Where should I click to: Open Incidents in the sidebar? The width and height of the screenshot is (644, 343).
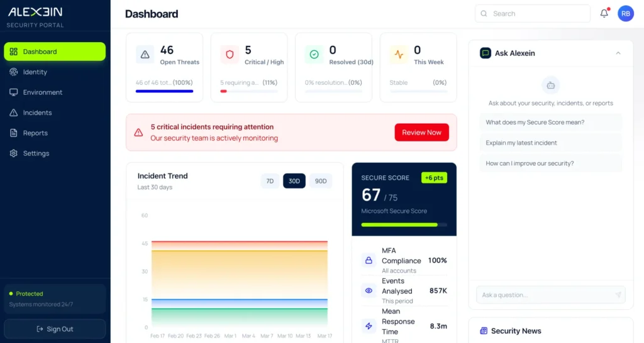pyautogui.click(x=37, y=112)
